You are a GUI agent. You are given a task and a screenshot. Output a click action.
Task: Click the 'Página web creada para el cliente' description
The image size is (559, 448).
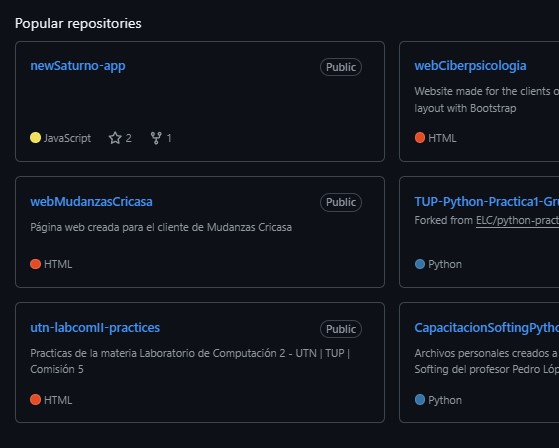click(x=161, y=227)
